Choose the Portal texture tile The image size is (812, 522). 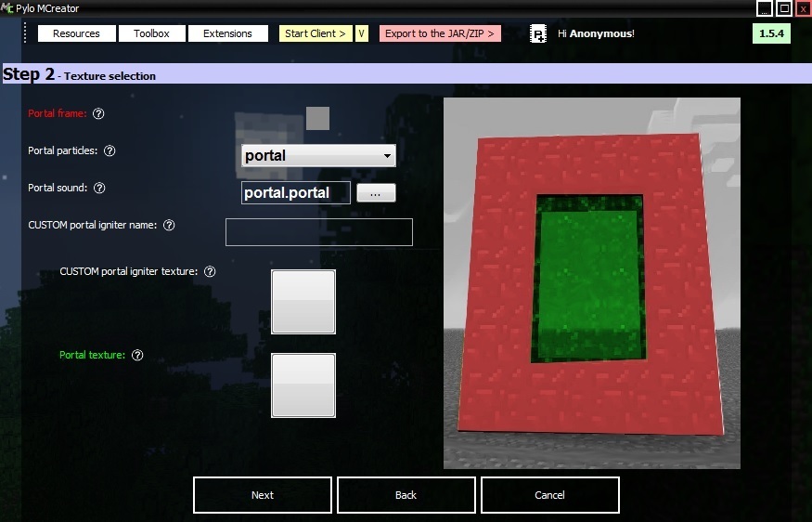[303, 385]
